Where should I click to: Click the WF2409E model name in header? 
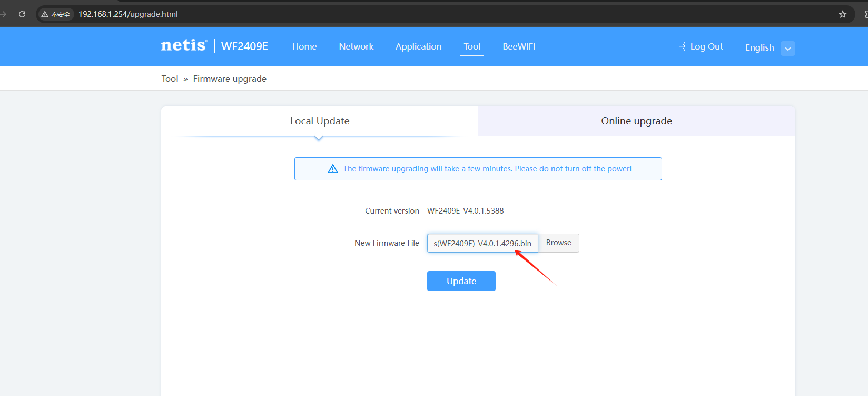(244, 46)
